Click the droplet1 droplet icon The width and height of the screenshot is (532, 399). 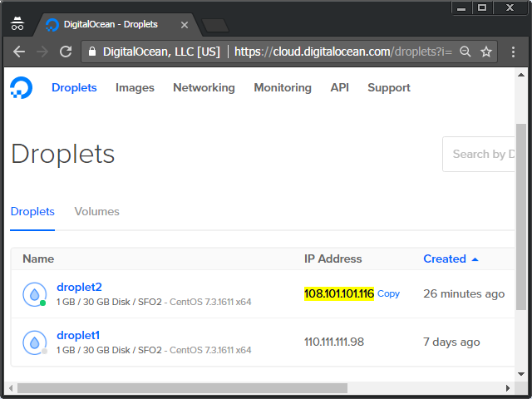(34, 342)
